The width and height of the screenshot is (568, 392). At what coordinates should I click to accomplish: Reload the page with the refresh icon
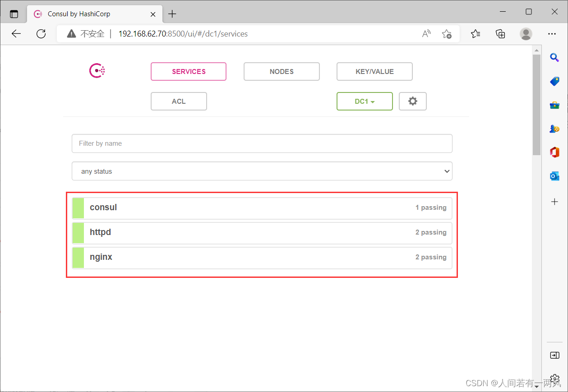(x=41, y=33)
